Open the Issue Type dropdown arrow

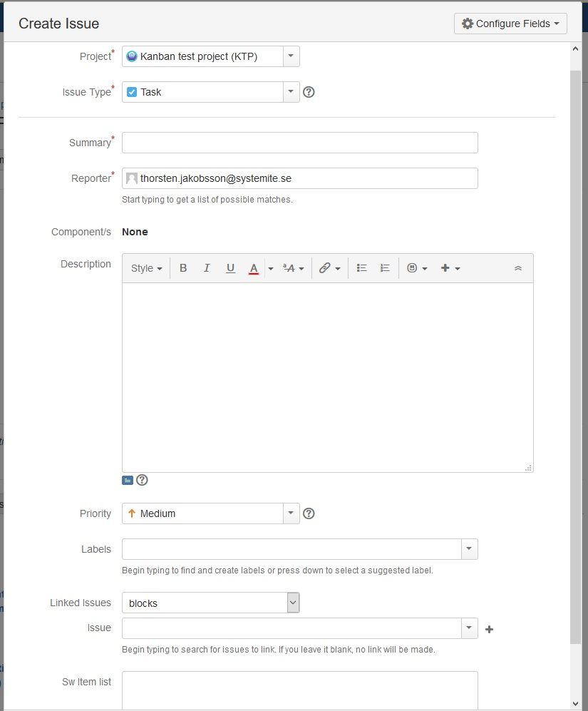pos(291,92)
